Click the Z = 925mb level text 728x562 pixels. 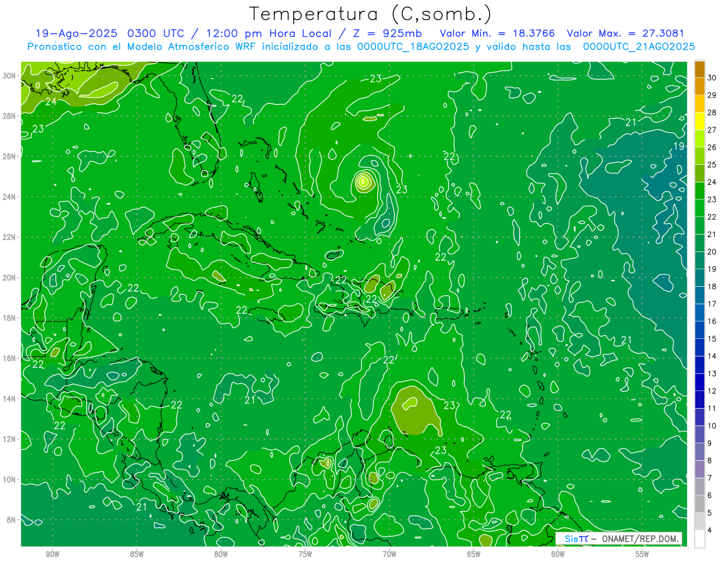point(386,33)
